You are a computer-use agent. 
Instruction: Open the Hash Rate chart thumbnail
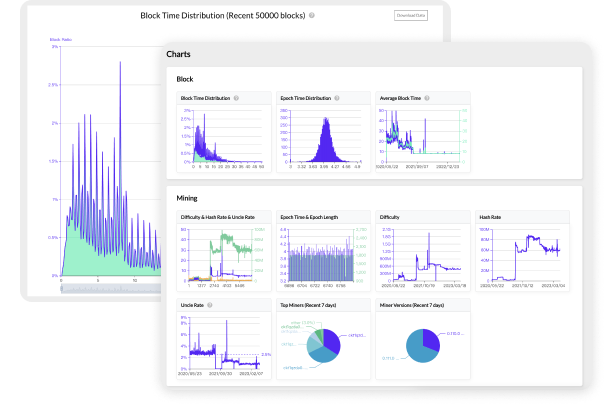point(520,253)
